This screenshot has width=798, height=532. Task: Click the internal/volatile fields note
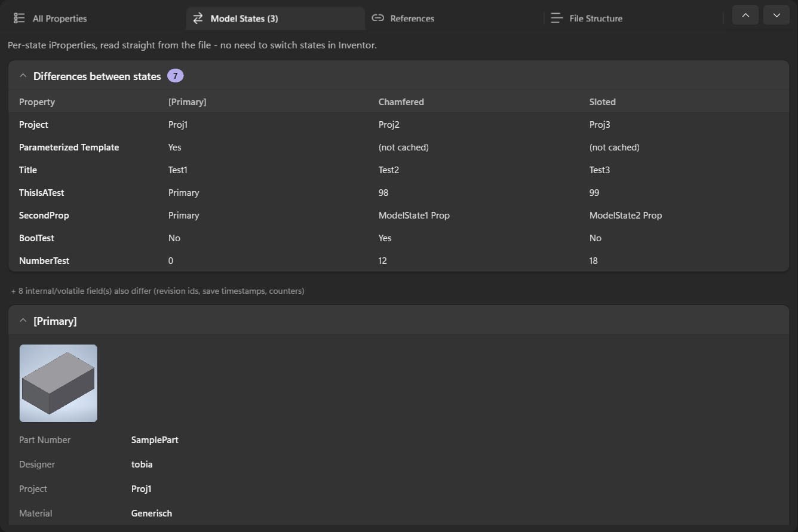158,291
